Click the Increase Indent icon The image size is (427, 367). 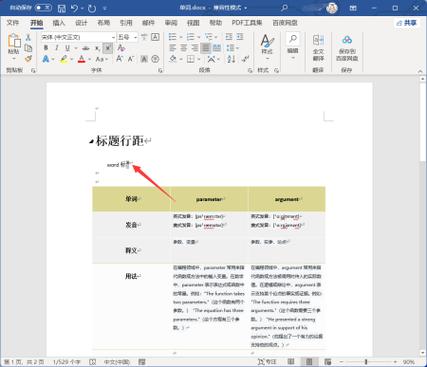point(240,37)
